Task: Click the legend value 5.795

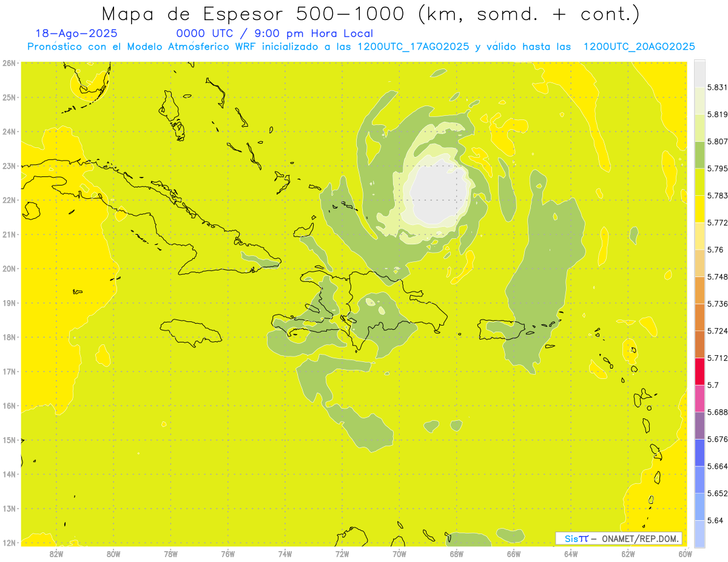Action: pos(718,169)
